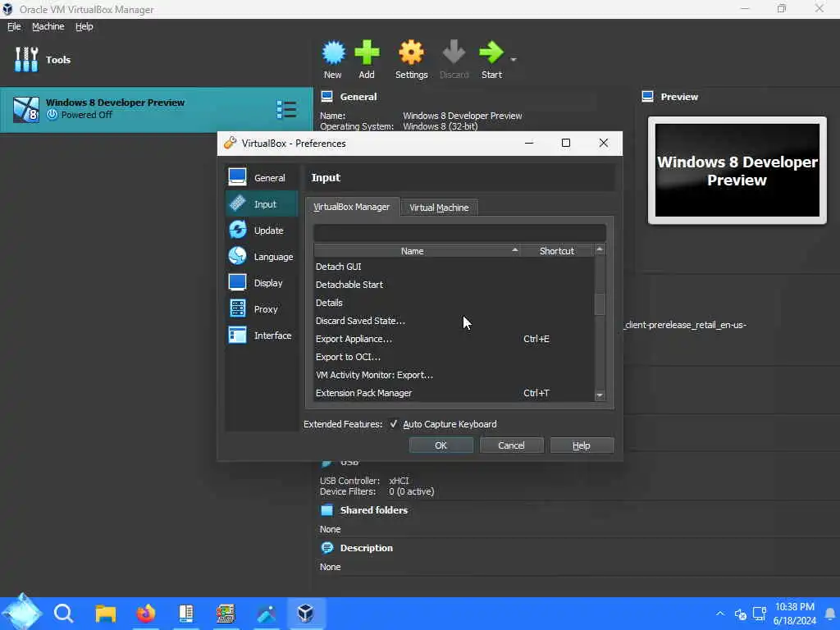This screenshot has height=630, width=840.
Task: Click the shortcut search input field
Action: [459, 232]
